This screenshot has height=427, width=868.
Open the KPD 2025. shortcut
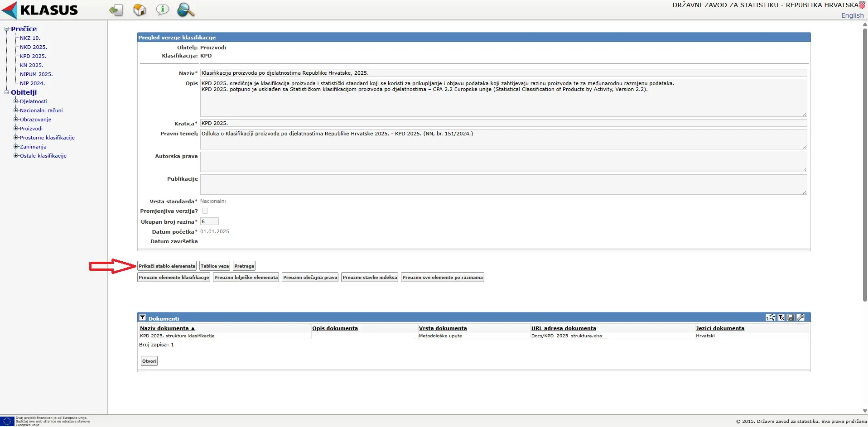[33, 56]
